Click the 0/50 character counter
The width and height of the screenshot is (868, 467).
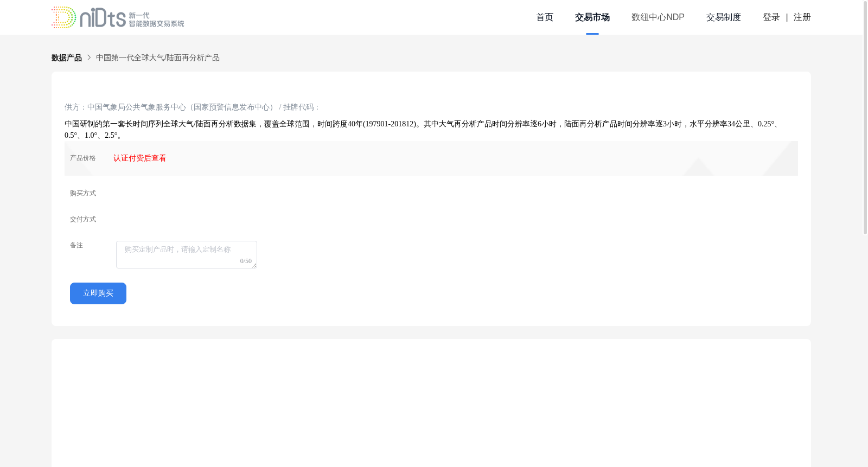[x=246, y=261]
